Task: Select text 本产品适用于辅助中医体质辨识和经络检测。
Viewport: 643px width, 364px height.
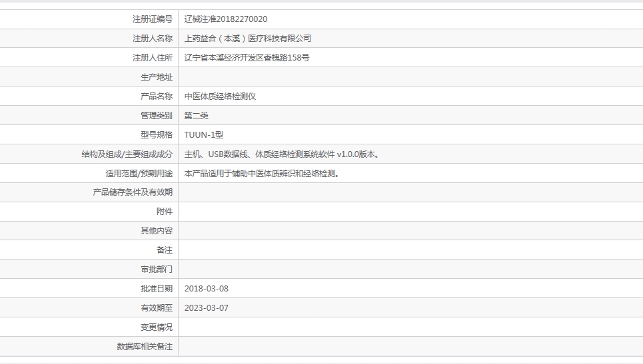Action: 263,174
